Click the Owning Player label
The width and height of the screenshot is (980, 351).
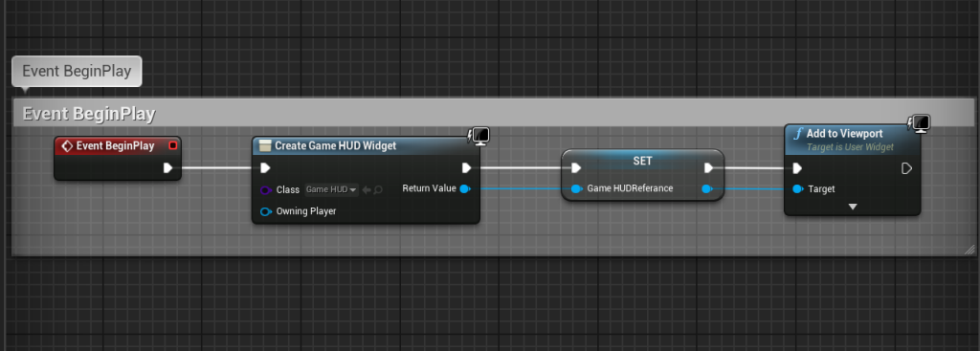306,211
